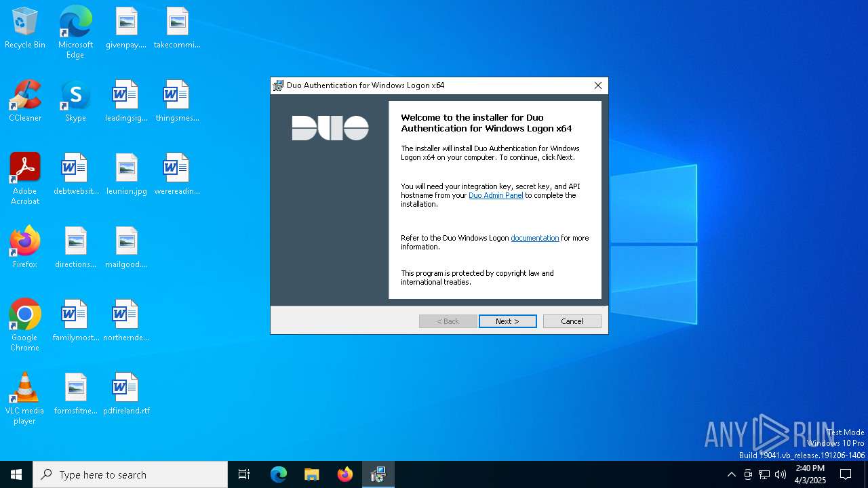Image resolution: width=868 pixels, height=488 pixels.
Task: Select the takecommi image file on desktop
Action: [x=177, y=28]
